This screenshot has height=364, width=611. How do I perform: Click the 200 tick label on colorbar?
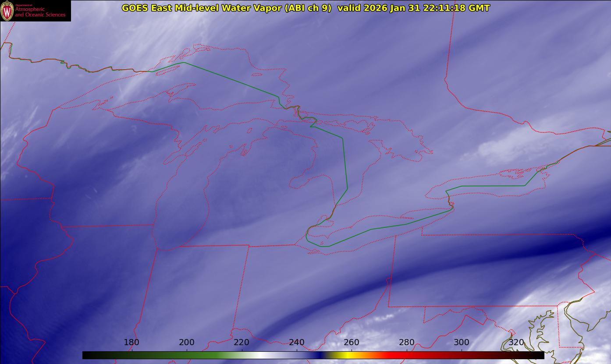coord(187,343)
